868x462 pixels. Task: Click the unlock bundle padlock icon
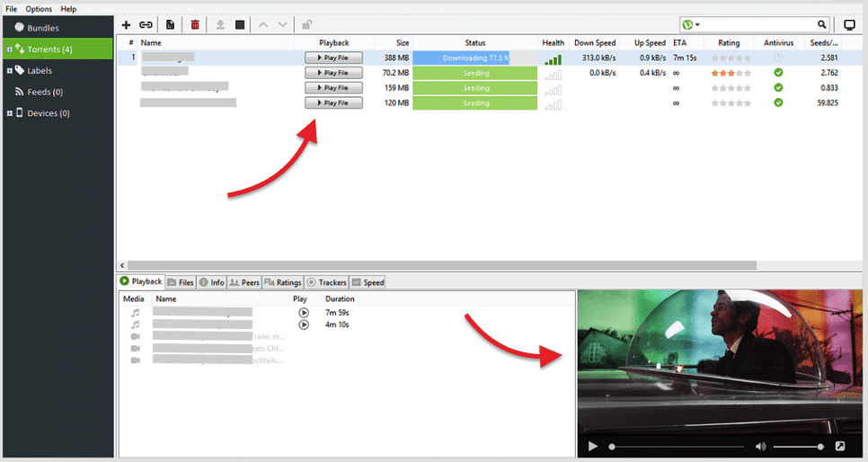[306, 25]
